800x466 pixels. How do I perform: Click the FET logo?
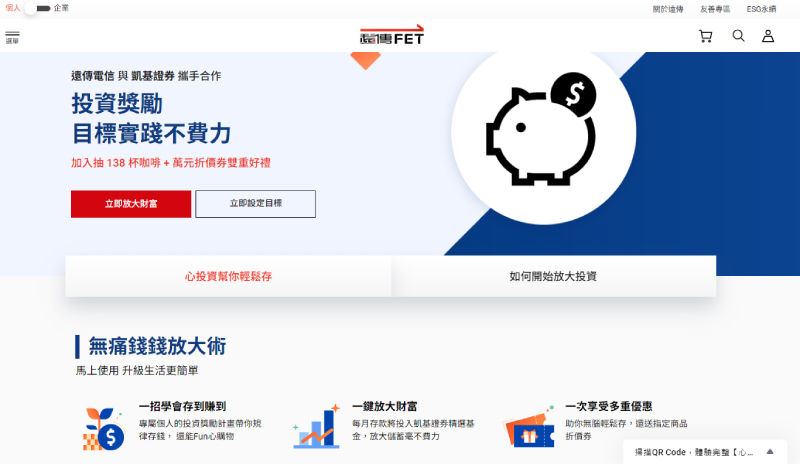392,35
